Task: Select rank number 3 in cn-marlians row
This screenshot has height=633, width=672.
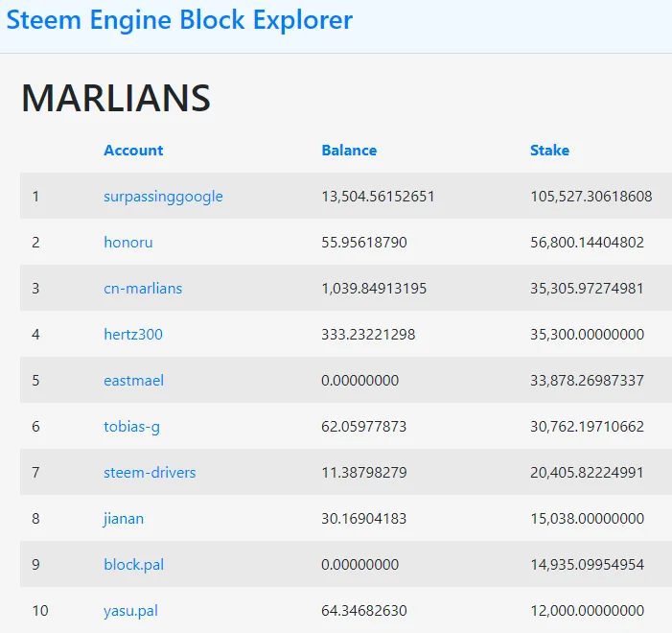Action: pos(35,288)
